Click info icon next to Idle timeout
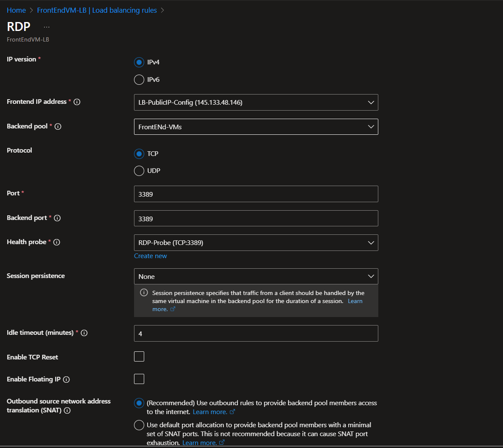This screenshot has height=448, width=503. (x=84, y=333)
